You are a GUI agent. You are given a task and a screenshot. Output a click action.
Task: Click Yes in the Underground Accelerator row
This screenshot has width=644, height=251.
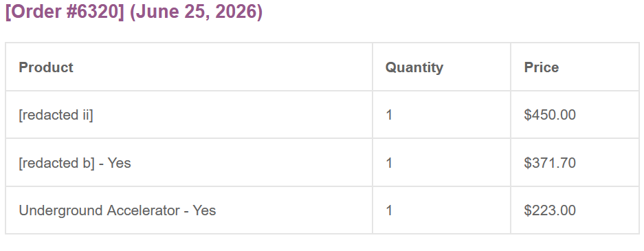pyautogui.click(x=204, y=210)
